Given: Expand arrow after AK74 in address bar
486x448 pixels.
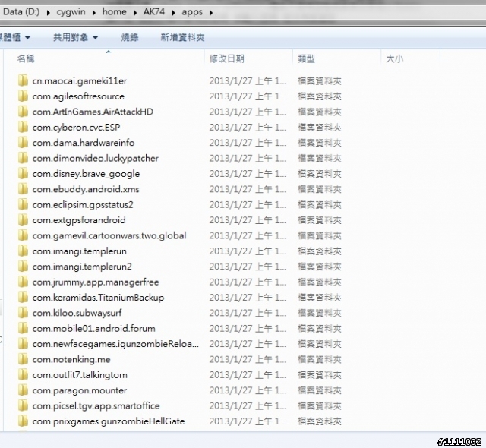Looking at the screenshot, I should 173,13.
